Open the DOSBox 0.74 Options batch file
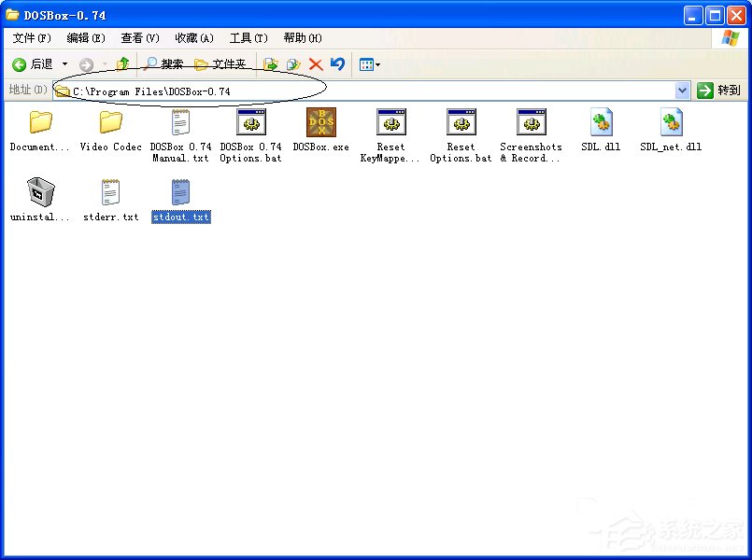 point(250,122)
